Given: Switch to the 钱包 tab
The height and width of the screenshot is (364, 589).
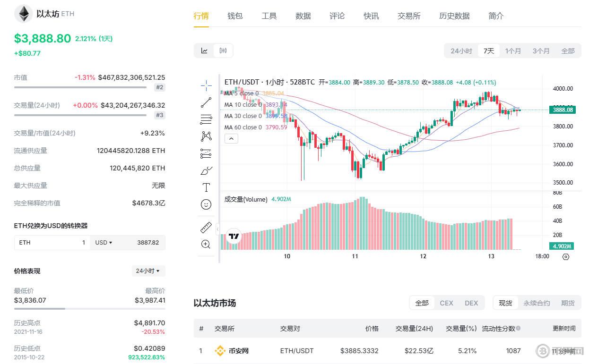Looking at the screenshot, I should tap(235, 16).
